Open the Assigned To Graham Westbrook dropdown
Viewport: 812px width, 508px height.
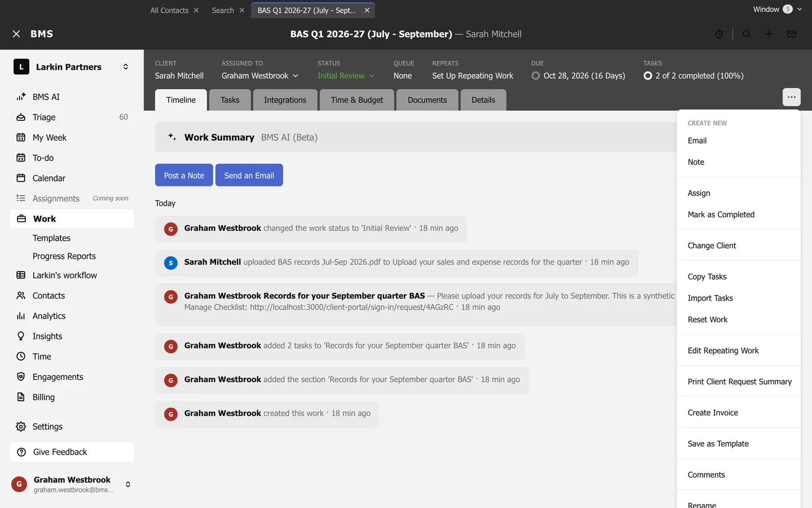coord(260,76)
